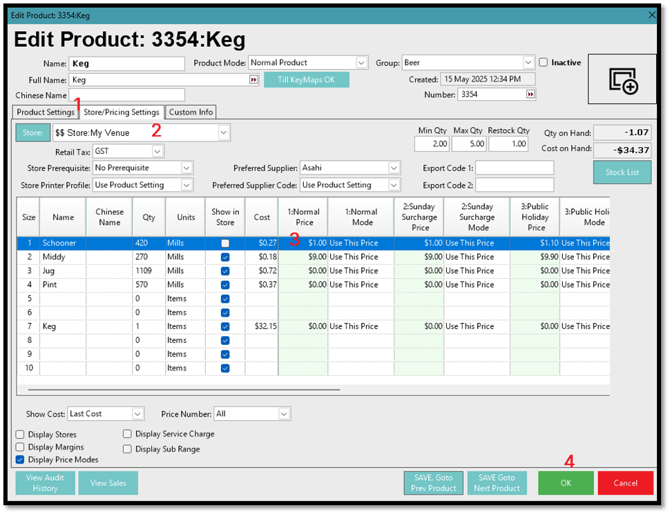Open the Stock List button

[x=622, y=173]
